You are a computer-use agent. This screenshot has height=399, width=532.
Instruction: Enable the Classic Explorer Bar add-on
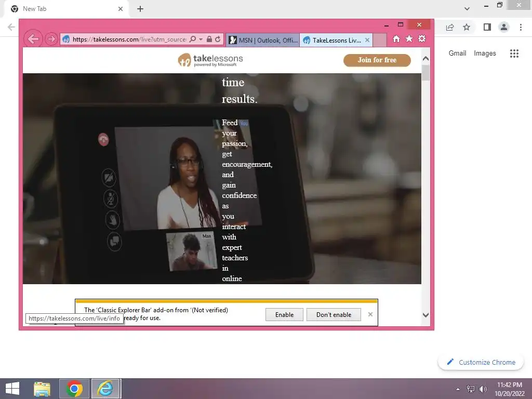[x=284, y=314]
